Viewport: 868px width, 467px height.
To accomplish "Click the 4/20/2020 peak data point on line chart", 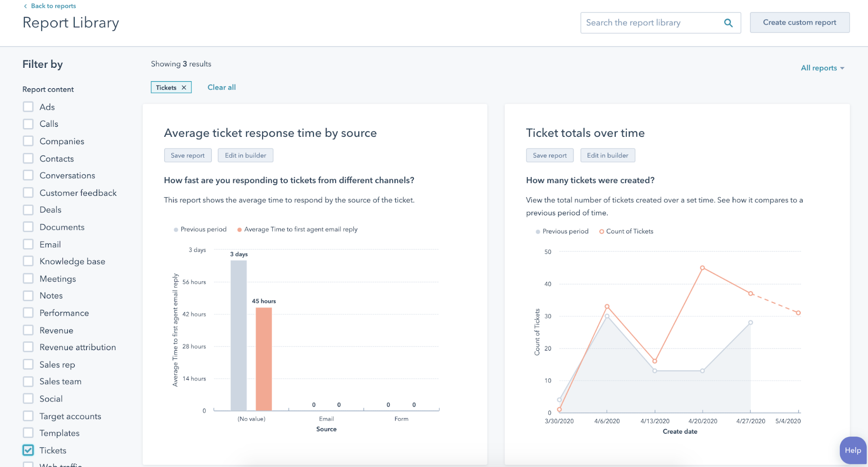I will 702,268.
